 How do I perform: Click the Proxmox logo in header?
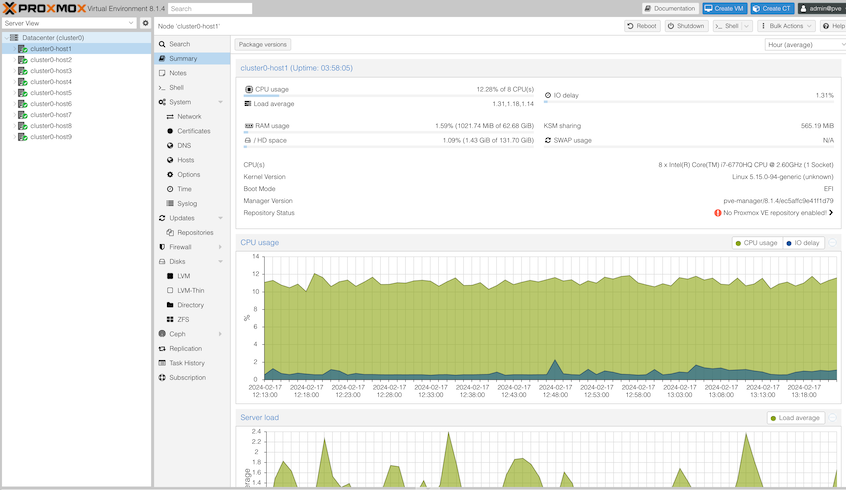(44, 8)
